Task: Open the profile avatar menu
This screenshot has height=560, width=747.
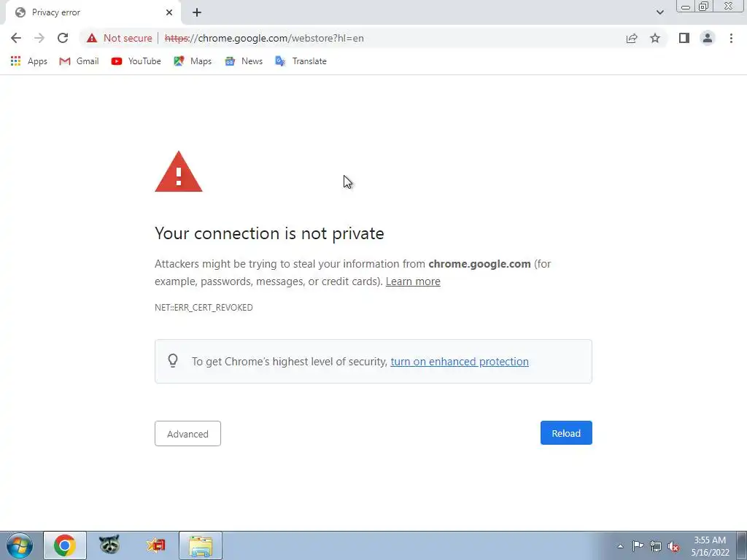Action: (708, 38)
